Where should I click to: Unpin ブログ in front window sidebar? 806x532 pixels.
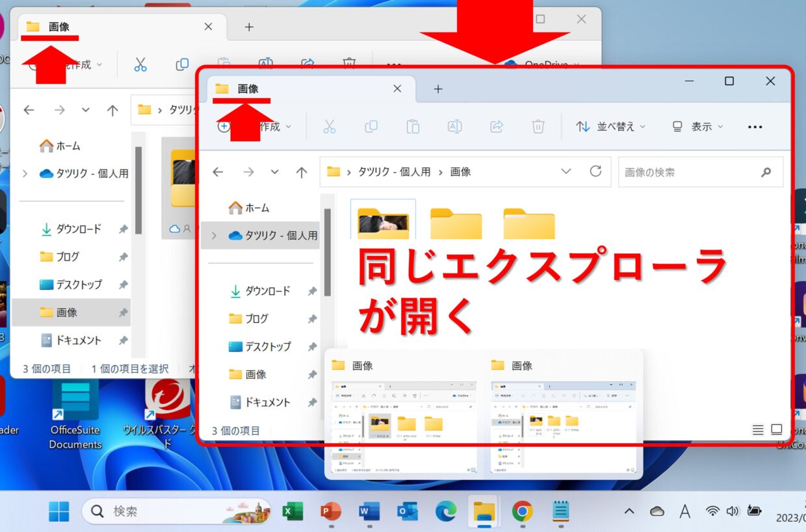pos(312,320)
